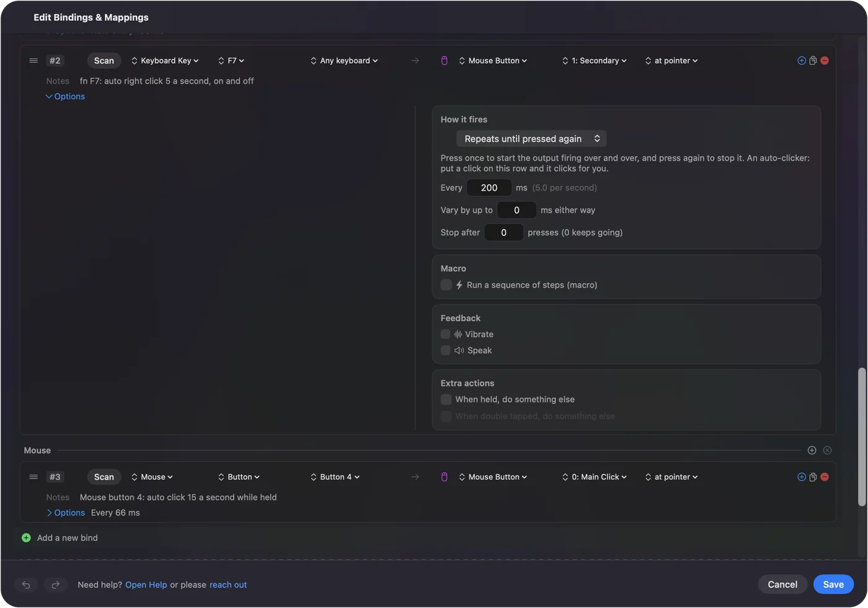Click the note text about Mouse button 4
This screenshot has width=868, height=608.
click(179, 498)
